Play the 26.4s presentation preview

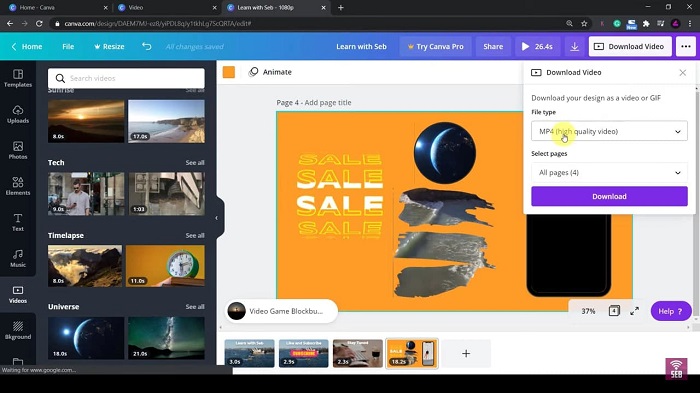537,46
